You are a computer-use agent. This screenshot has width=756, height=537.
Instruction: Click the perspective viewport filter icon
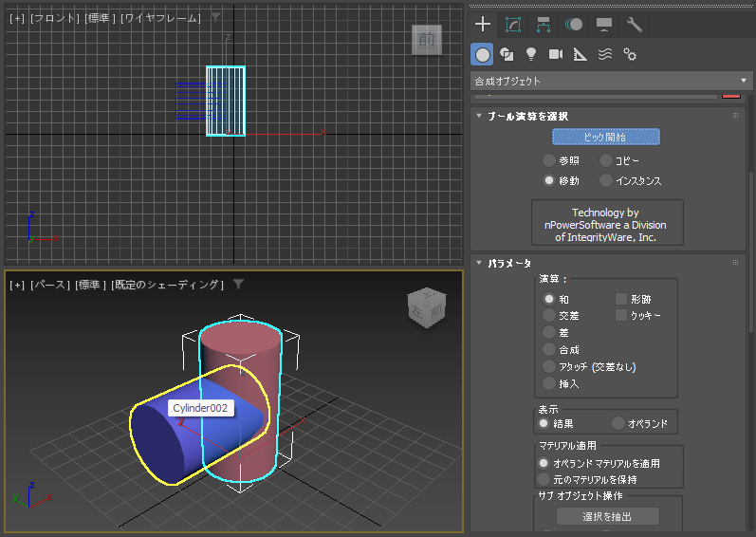click(238, 284)
